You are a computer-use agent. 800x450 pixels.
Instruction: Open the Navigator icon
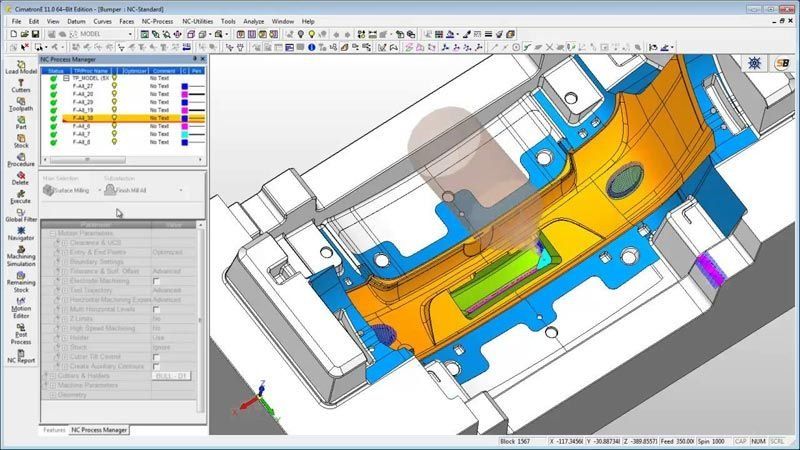[20, 231]
